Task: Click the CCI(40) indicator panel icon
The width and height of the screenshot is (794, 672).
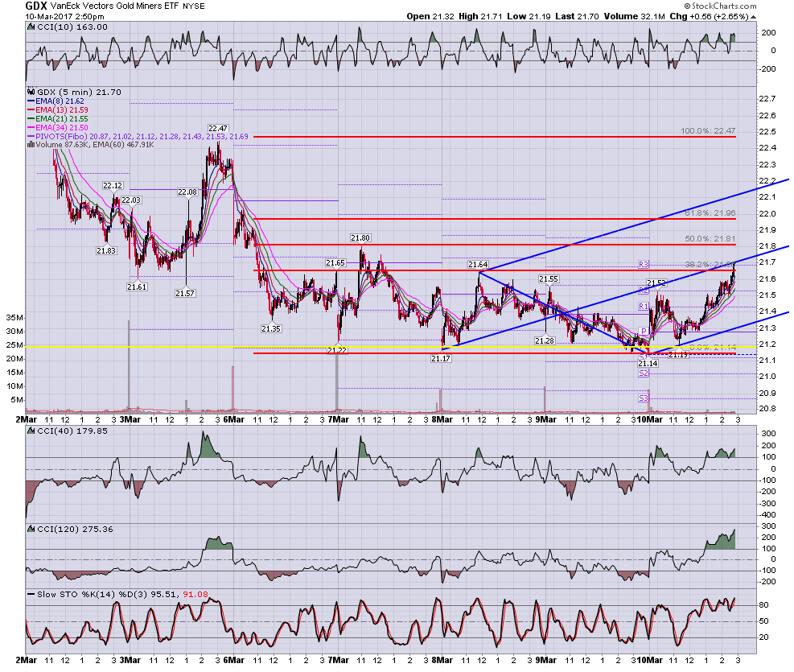Action: 31,431
